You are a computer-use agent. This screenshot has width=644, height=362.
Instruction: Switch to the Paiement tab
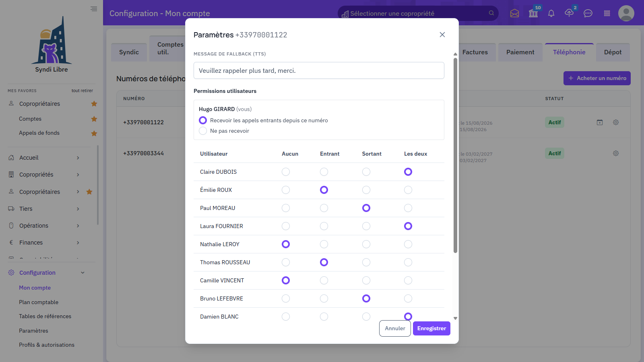[520, 52]
